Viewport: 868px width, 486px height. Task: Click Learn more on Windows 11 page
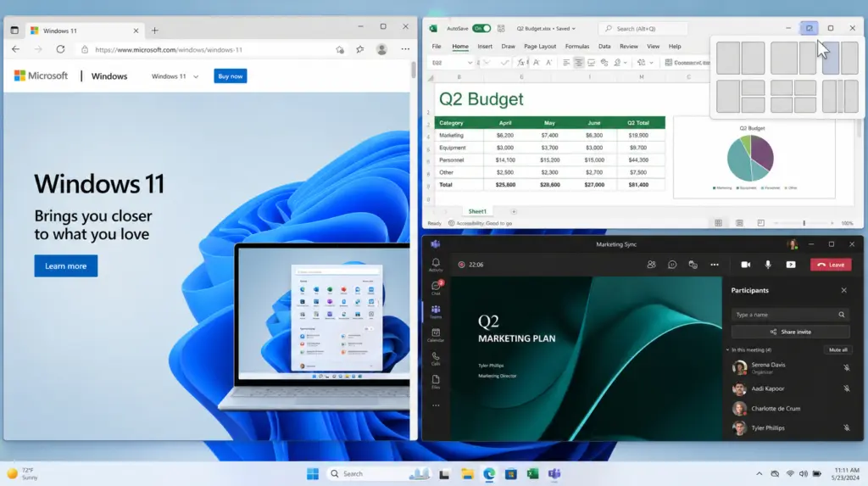pos(66,266)
